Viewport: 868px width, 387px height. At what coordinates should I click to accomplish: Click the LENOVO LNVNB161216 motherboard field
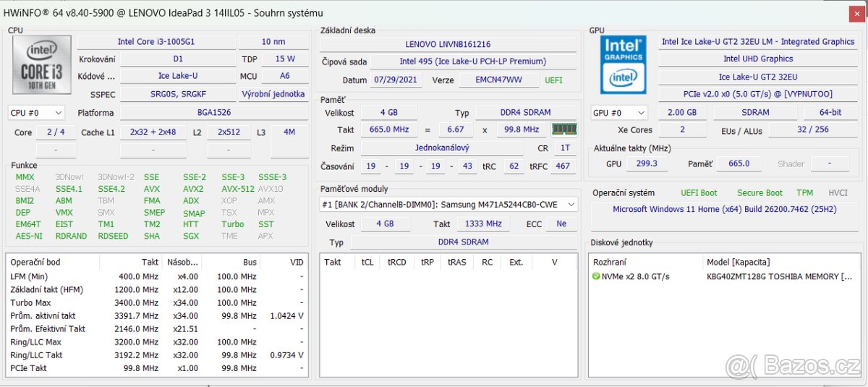448,44
